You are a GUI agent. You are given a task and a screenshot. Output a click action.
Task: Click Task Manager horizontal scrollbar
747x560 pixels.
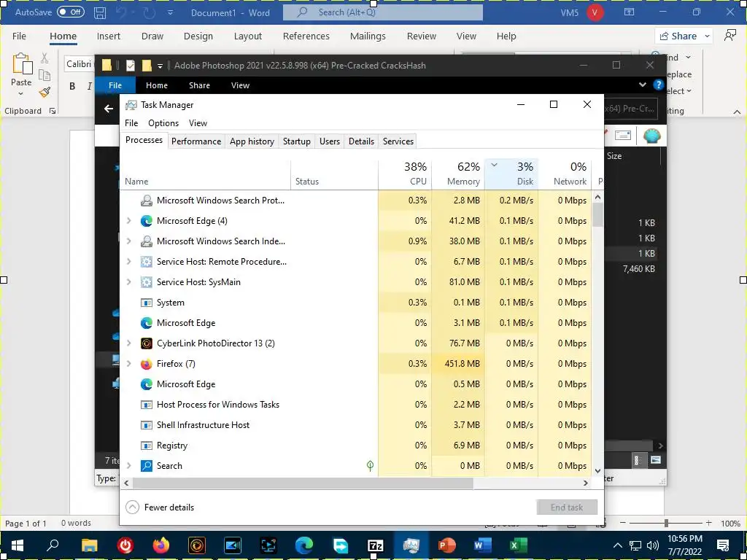click(303, 483)
